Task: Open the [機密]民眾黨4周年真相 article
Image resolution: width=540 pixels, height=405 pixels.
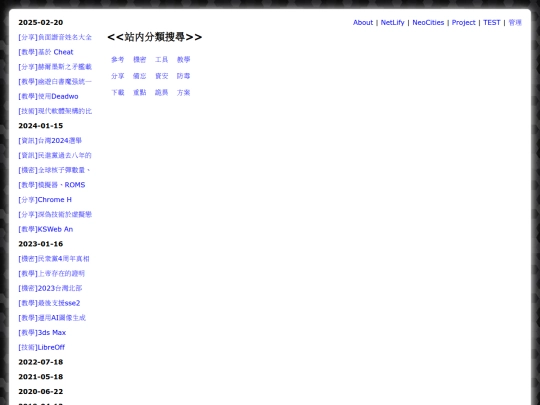Action: tap(54, 259)
